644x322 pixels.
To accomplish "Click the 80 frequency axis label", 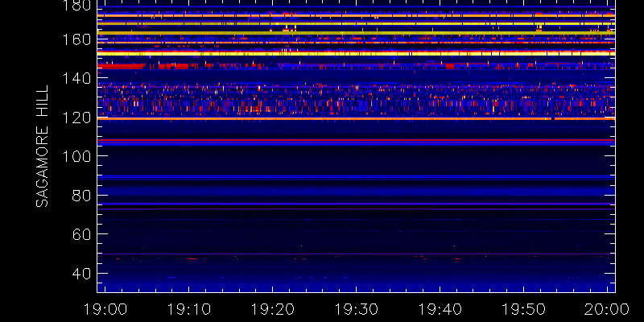I will pyautogui.click(x=81, y=195).
